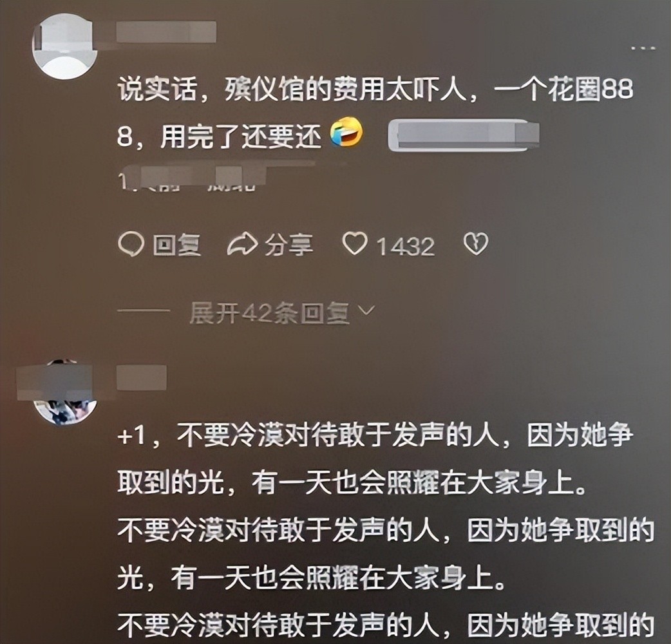Like the comment with the heart icon
Viewport: 671px width, 644px height.
point(355,243)
